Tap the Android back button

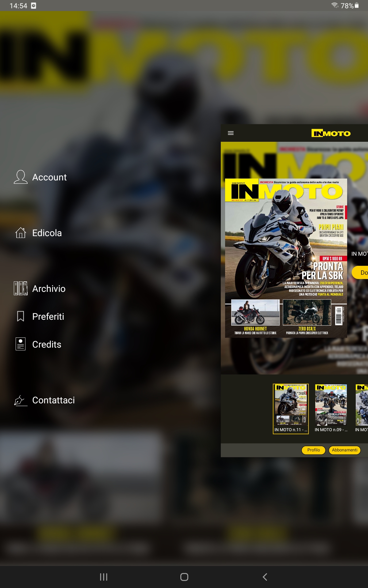265,577
